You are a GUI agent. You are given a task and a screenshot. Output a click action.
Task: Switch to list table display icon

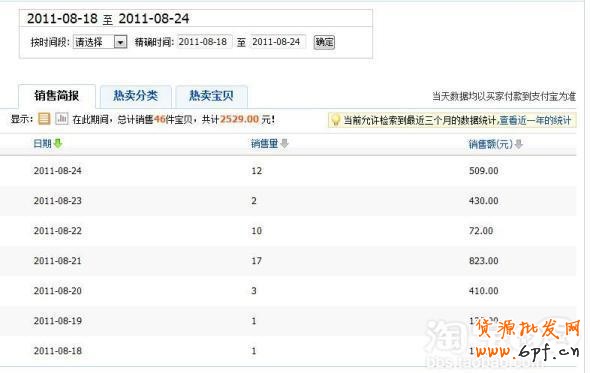click(x=44, y=119)
